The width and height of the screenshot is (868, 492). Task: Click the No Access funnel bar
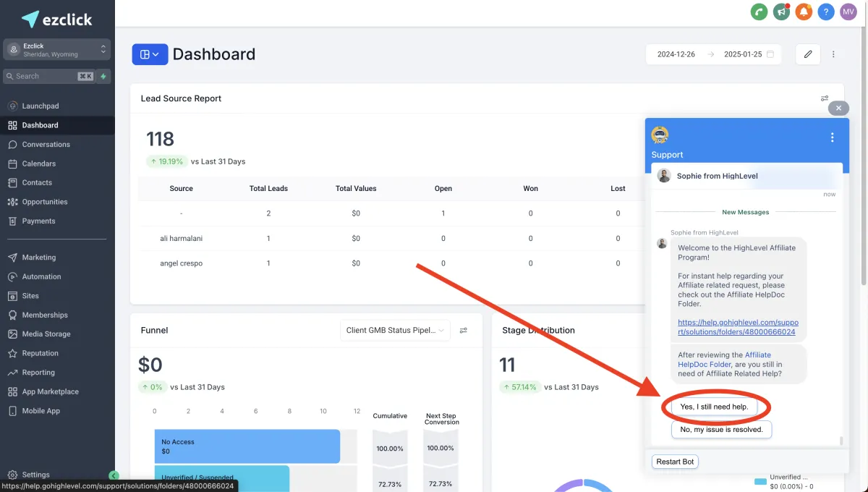pyautogui.click(x=247, y=446)
